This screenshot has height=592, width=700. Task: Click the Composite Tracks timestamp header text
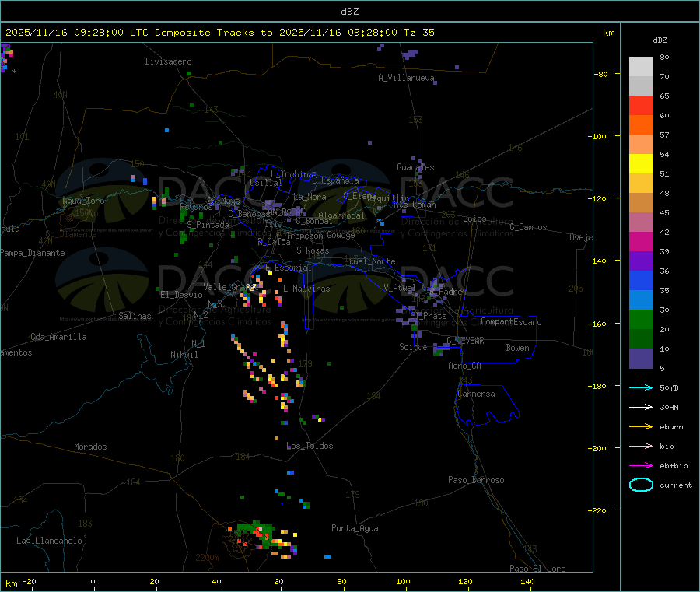point(219,32)
